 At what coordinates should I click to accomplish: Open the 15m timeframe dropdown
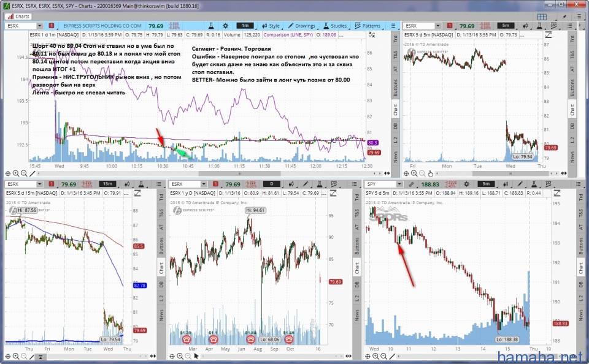click(108, 184)
